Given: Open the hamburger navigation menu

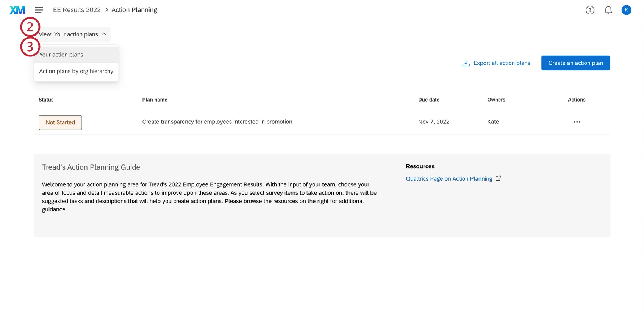Looking at the screenshot, I should 39,10.
